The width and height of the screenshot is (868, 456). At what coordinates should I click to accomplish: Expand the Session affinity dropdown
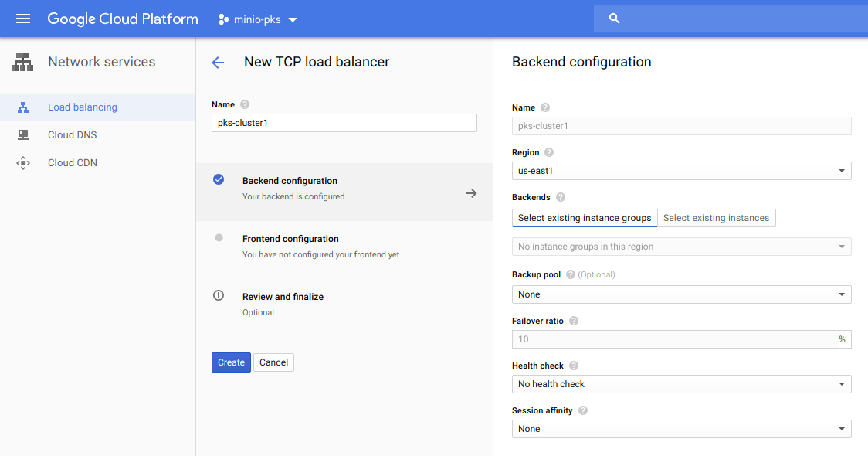pos(681,429)
